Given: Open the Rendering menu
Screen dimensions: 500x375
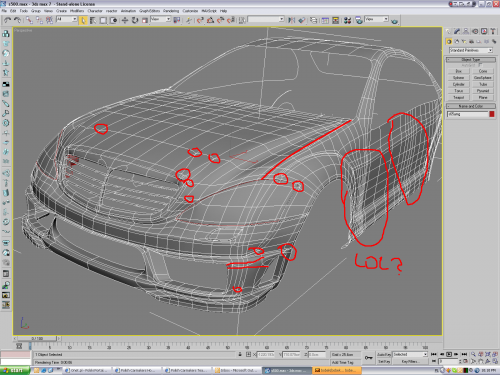Looking at the screenshot, I should click(x=171, y=11).
